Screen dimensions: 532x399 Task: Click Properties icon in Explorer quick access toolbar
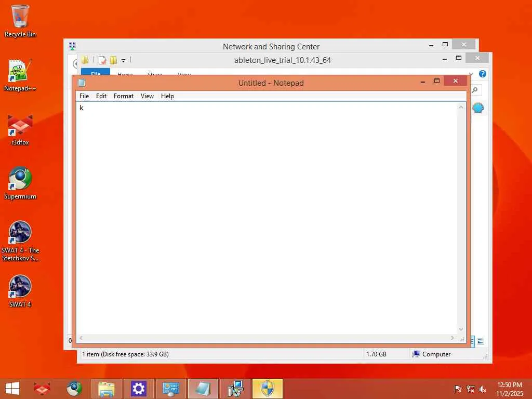pos(102,60)
